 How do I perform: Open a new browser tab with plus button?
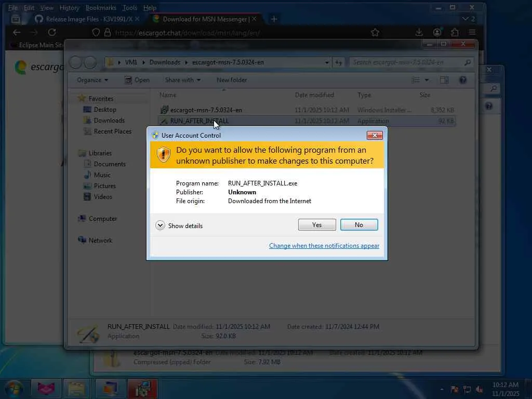274,19
